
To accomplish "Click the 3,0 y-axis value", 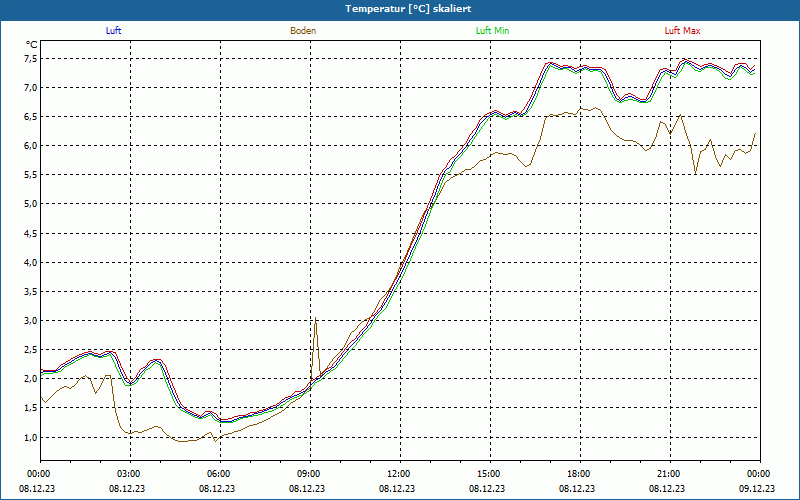I will click(31, 321).
